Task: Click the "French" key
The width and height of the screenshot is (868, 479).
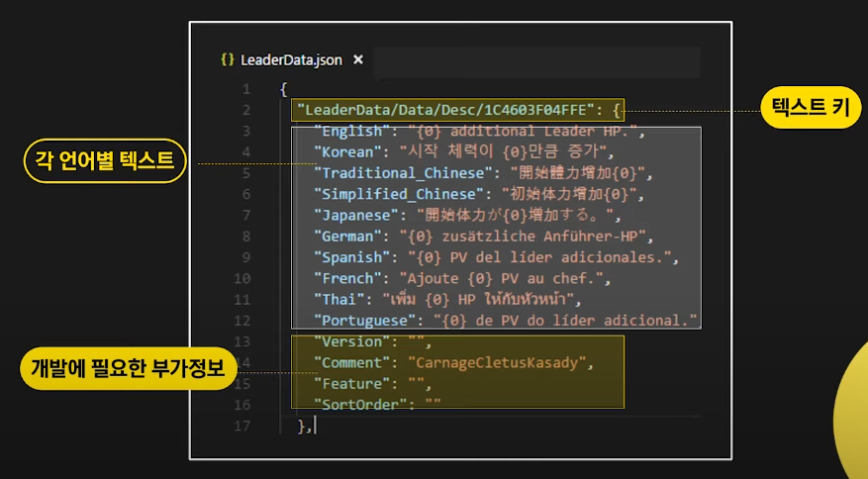Action: tap(348, 278)
